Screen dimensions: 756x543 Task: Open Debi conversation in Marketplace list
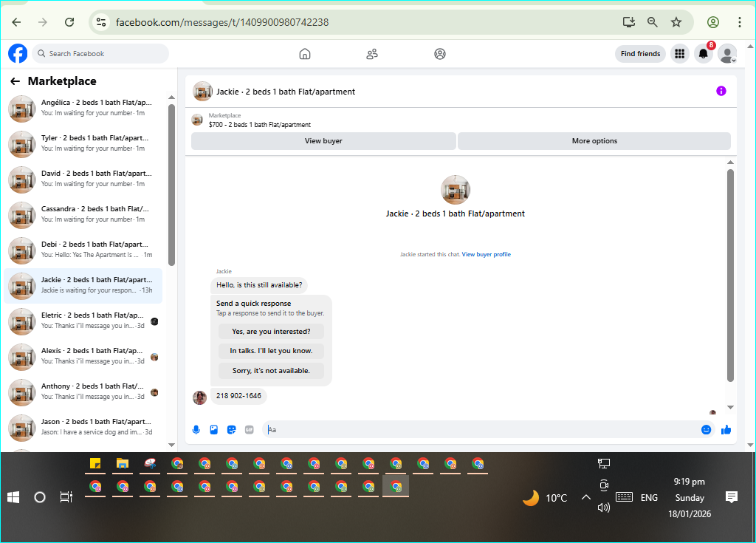(x=83, y=250)
